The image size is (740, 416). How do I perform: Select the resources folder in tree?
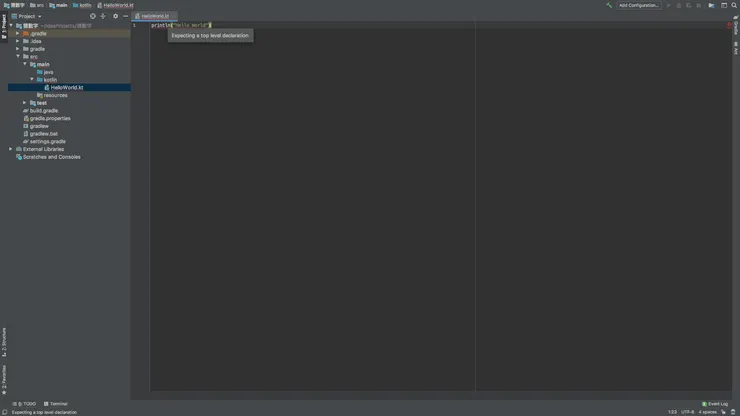click(55, 95)
